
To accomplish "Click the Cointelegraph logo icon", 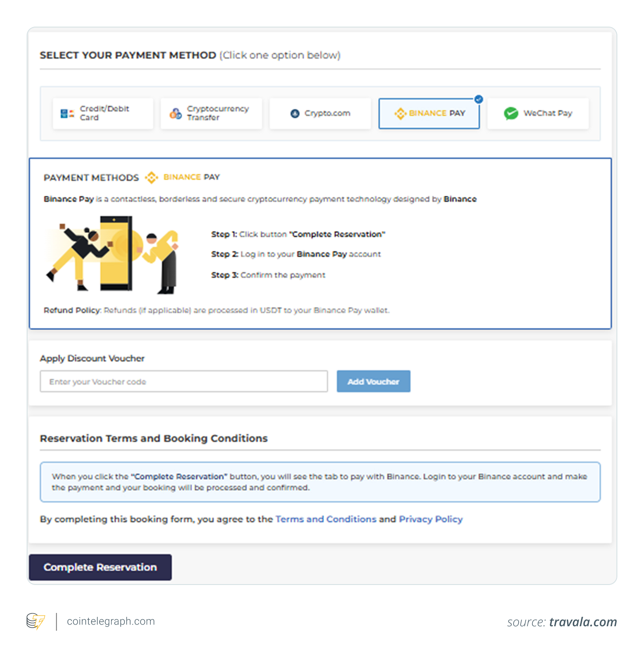I will (x=36, y=621).
